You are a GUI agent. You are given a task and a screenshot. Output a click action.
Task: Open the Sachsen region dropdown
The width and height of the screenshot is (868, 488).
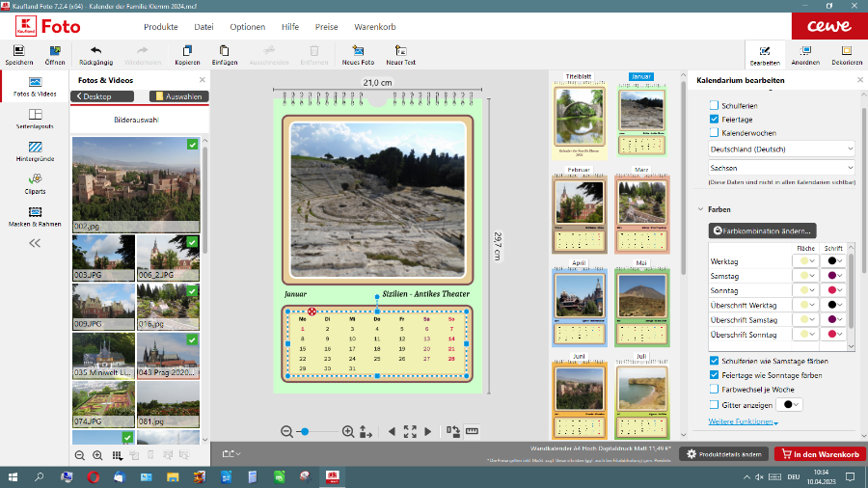pos(781,168)
